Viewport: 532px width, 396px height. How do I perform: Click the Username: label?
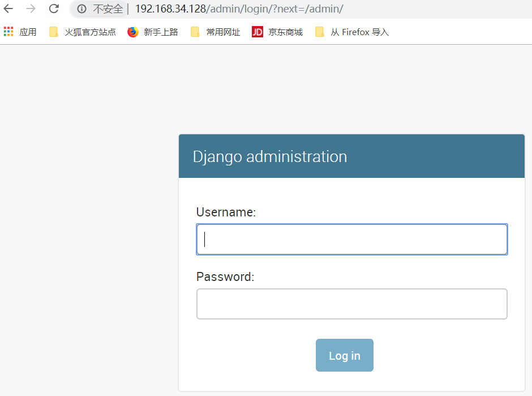tap(226, 212)
